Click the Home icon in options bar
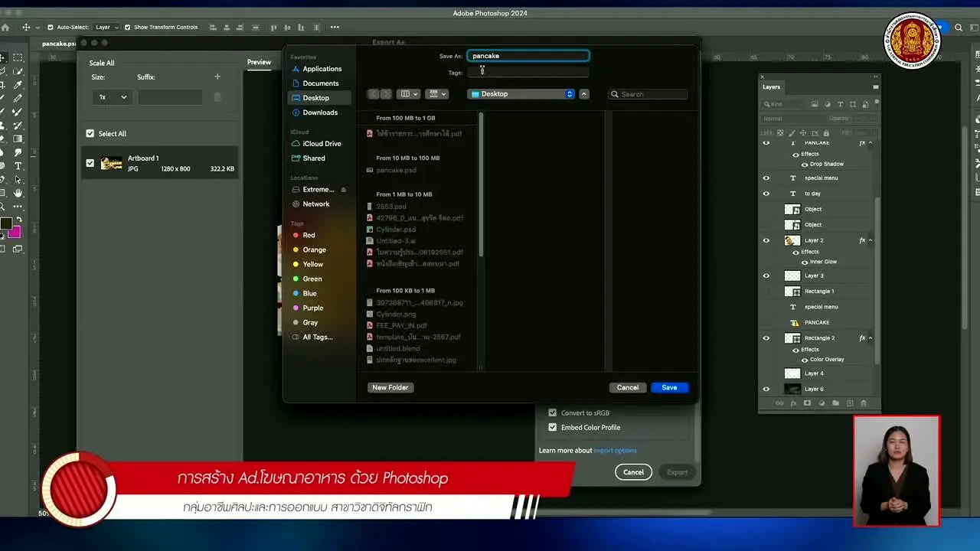The height and width of the screenshot is (551, 980). 5,28
